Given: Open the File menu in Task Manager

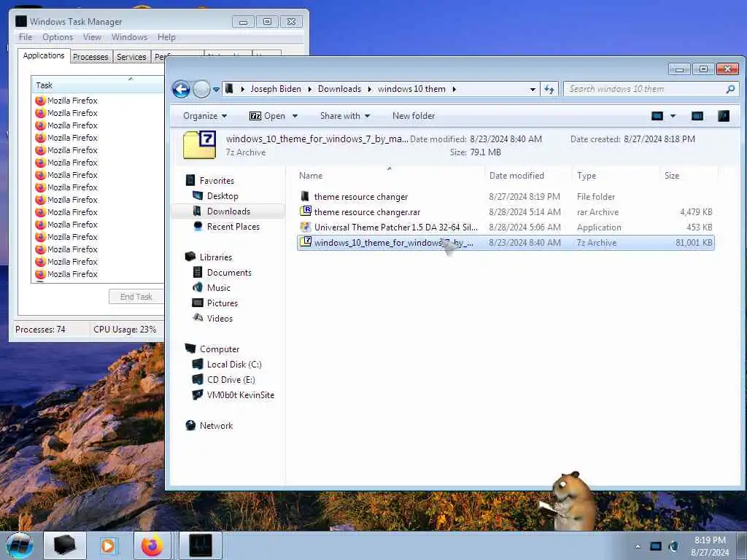Looking at the screenshot, I should 26,37.
